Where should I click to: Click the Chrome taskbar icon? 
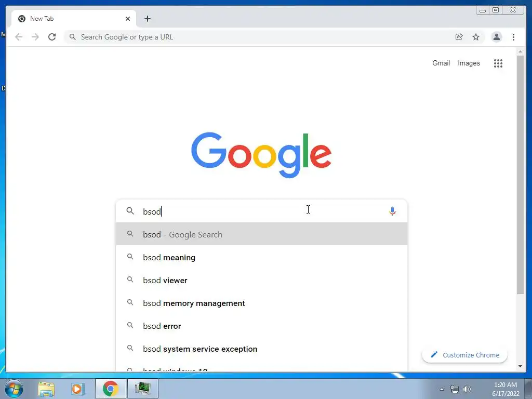tap(110, 389)
